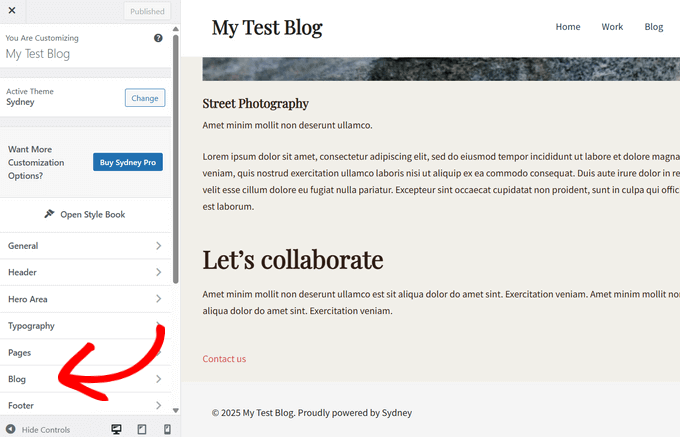The width and height of the screenshot is (680, 437).
Task: Expand Footer via its chevron arrow
Action: 159,405
